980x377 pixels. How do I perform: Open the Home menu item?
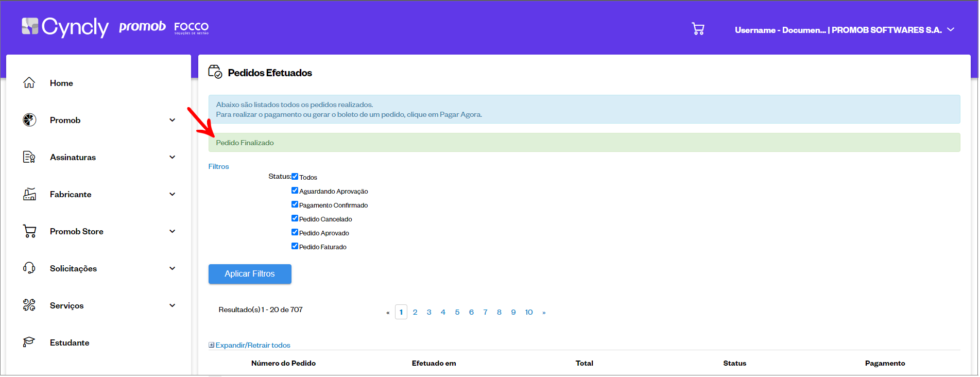point(61,83)
